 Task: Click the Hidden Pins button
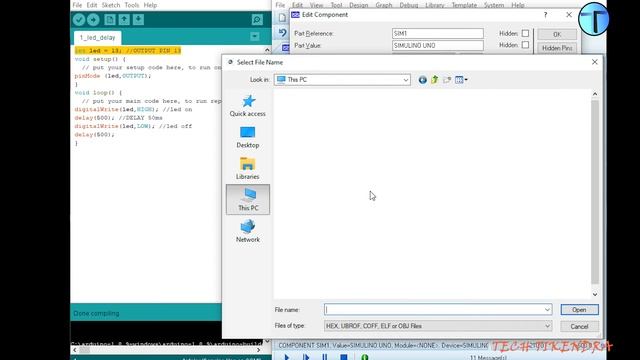click(x=557, y=48)
